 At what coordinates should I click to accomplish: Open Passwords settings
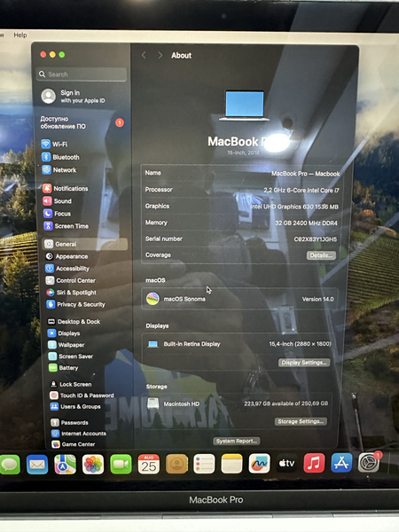coord(69,423)
